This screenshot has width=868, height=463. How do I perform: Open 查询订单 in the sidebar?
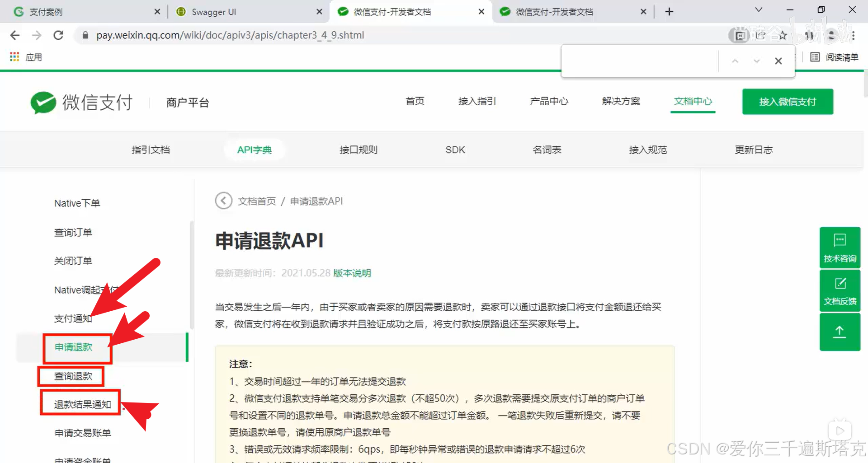(x=73, y=232)
